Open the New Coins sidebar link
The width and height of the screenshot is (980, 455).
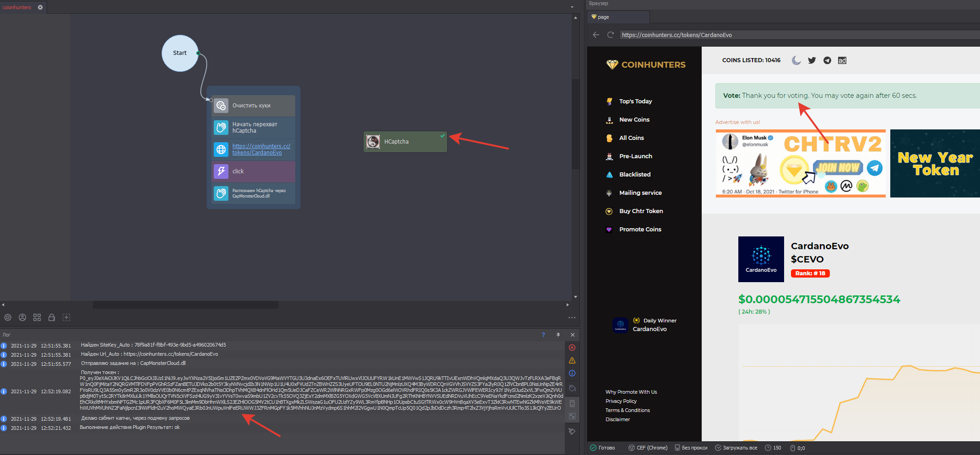634,120
